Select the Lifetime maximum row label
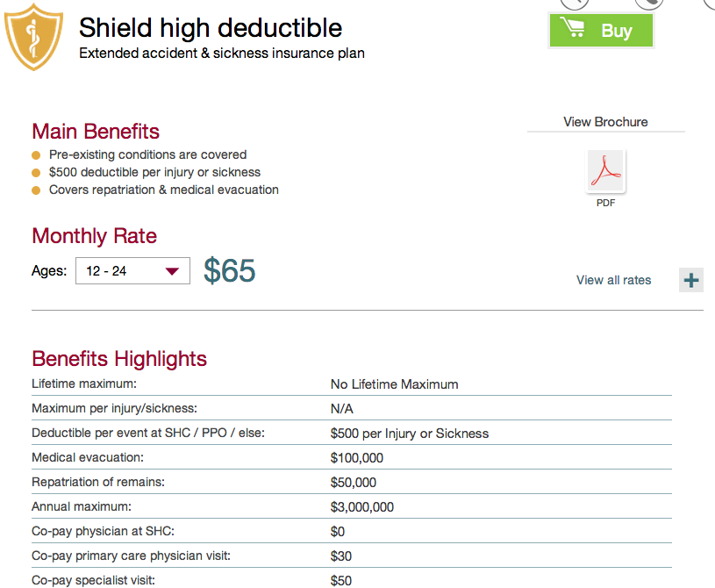715x588 pixels. point(84,384)
